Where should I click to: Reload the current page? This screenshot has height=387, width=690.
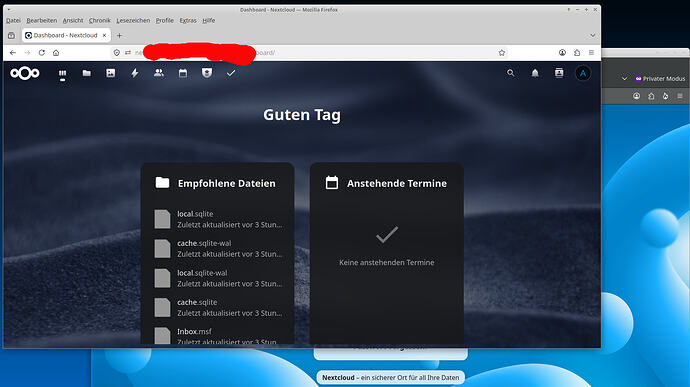pos(42,53)
